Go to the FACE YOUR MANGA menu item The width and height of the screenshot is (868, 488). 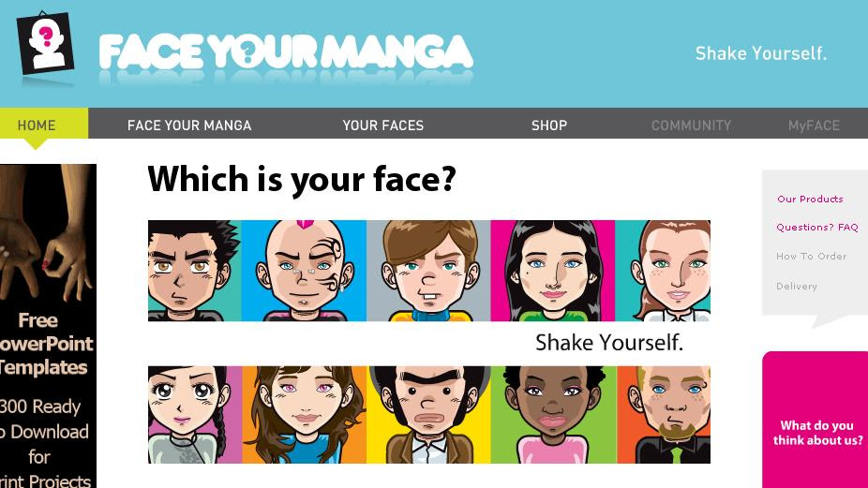click(x=189, y=126)
